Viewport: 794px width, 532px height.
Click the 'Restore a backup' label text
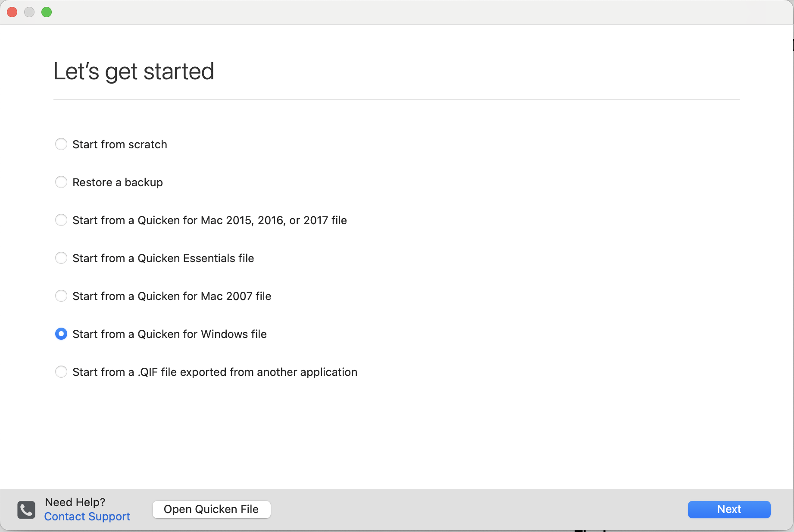click(x=118, y=182)
